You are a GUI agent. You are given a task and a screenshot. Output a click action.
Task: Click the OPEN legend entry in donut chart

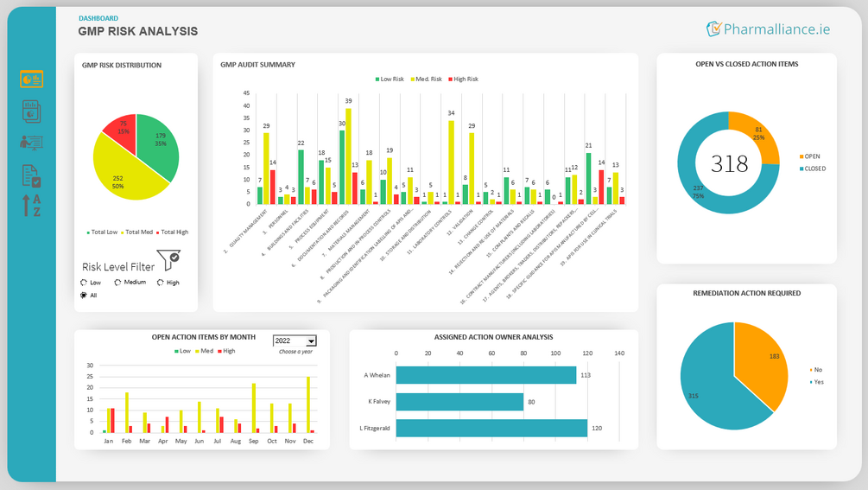pos(809,156)
